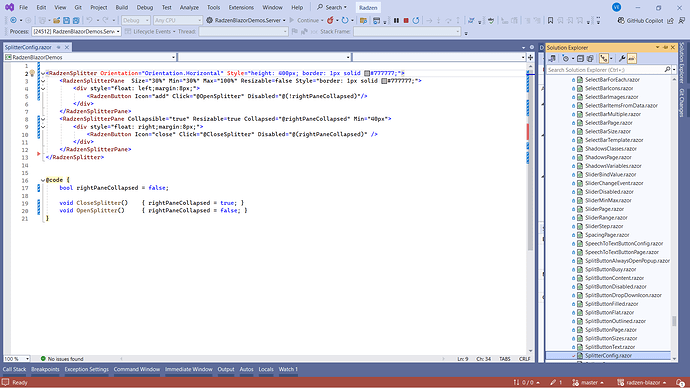
Task: Open the Build menu
Action: [x=121, y=7]
